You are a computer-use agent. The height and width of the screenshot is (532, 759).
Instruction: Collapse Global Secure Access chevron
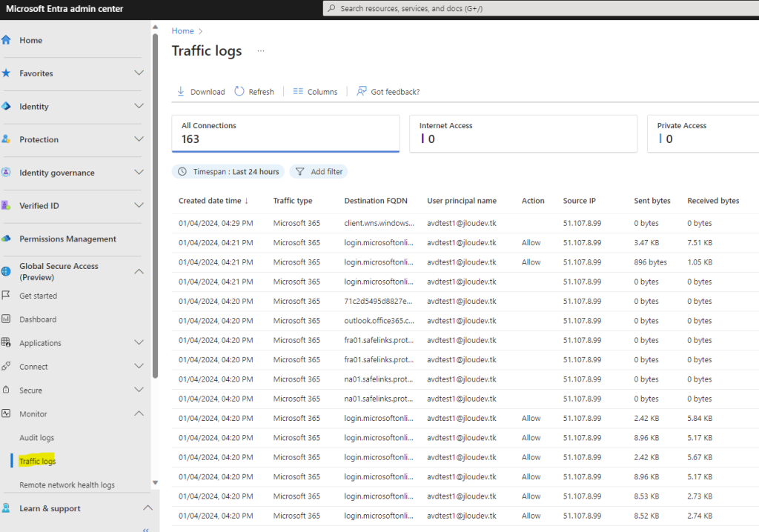pyautogui.click(x=139, y=272)
